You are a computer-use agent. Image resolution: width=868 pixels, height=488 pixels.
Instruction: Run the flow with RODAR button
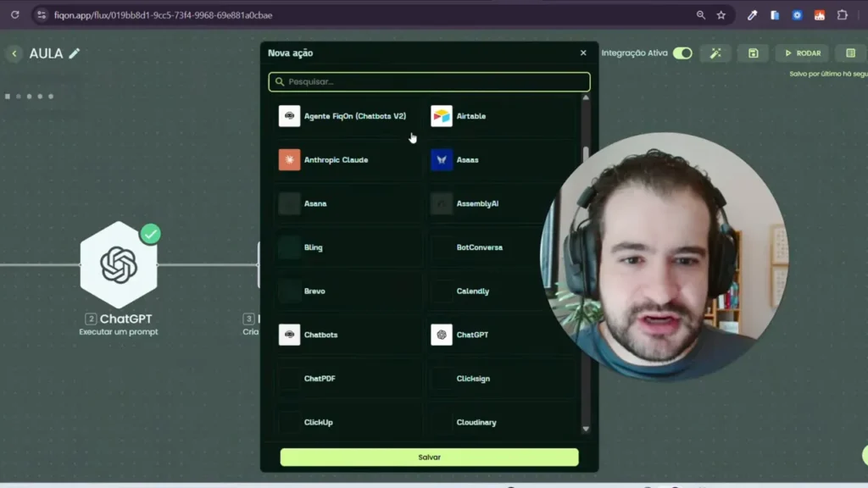click(x=802, y=53)
